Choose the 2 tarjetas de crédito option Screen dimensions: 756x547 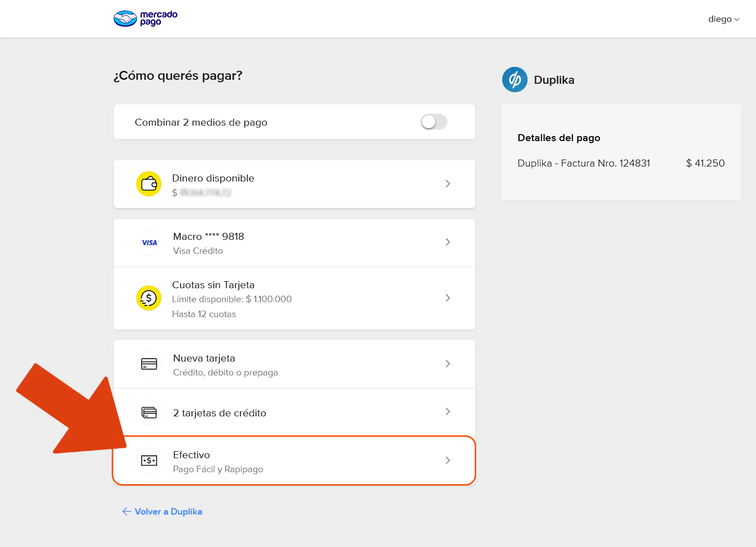click(x=294, y=412)
